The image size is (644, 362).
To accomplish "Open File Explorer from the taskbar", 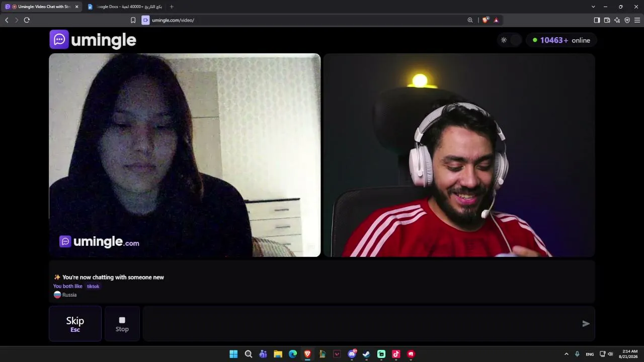I will [x=278, y=354].
